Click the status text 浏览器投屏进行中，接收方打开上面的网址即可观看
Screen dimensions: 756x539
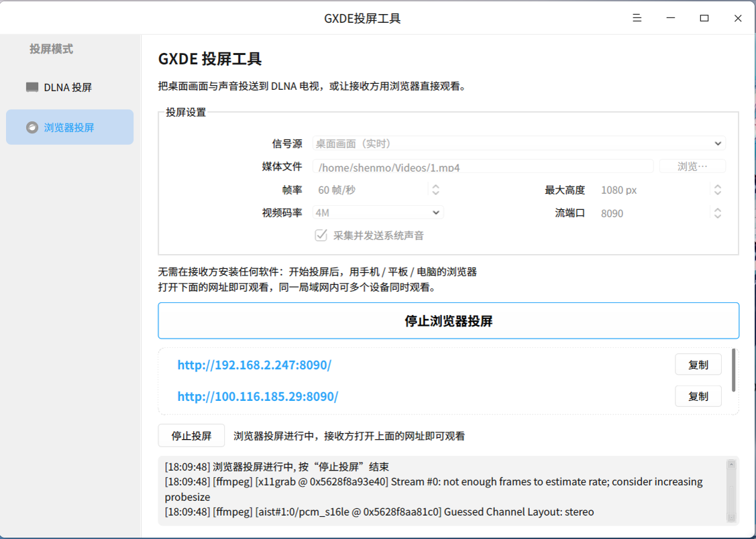[349, 436]
